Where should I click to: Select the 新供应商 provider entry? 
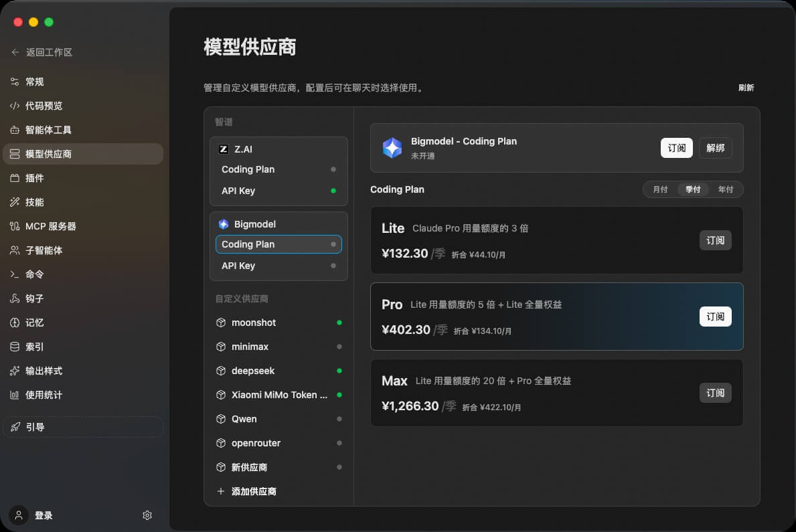tap(278, 467)
